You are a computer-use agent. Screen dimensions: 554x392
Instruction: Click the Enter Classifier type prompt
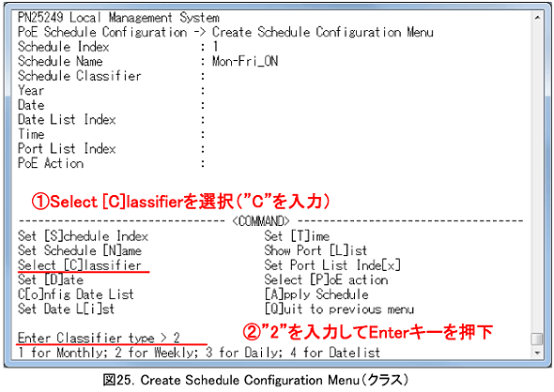99,338
